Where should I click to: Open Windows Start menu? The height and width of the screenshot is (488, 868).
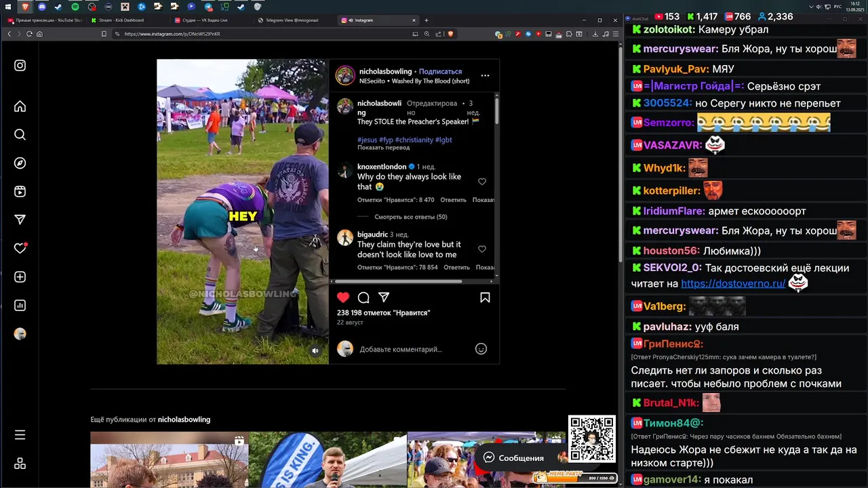[8, 7]
